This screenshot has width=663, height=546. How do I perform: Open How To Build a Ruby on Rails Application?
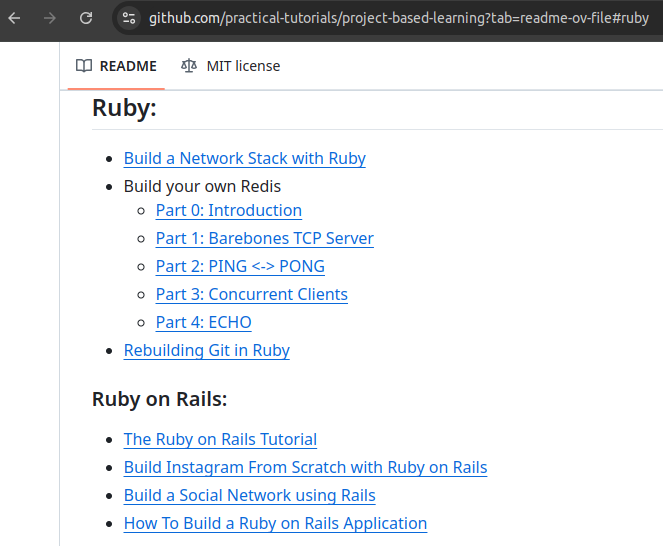[x=275, y=524]
